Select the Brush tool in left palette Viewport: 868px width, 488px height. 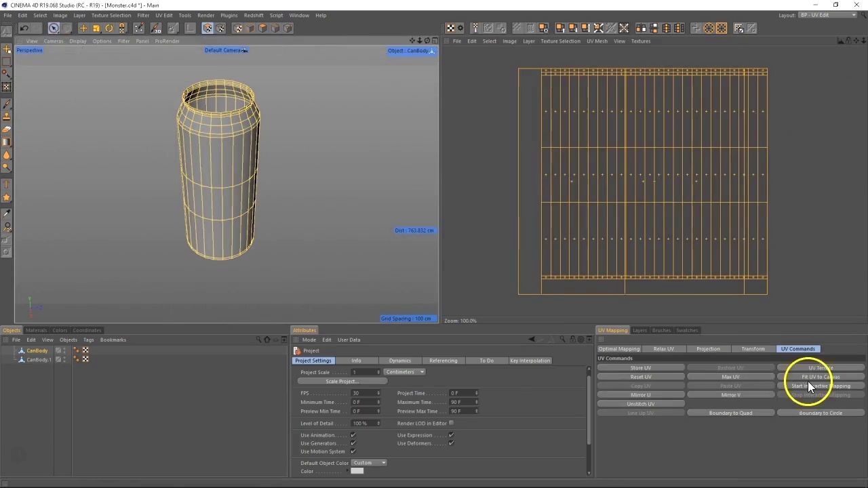(7, 104)
